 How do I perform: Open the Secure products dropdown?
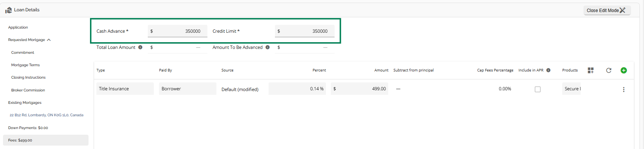click(571, 89)
